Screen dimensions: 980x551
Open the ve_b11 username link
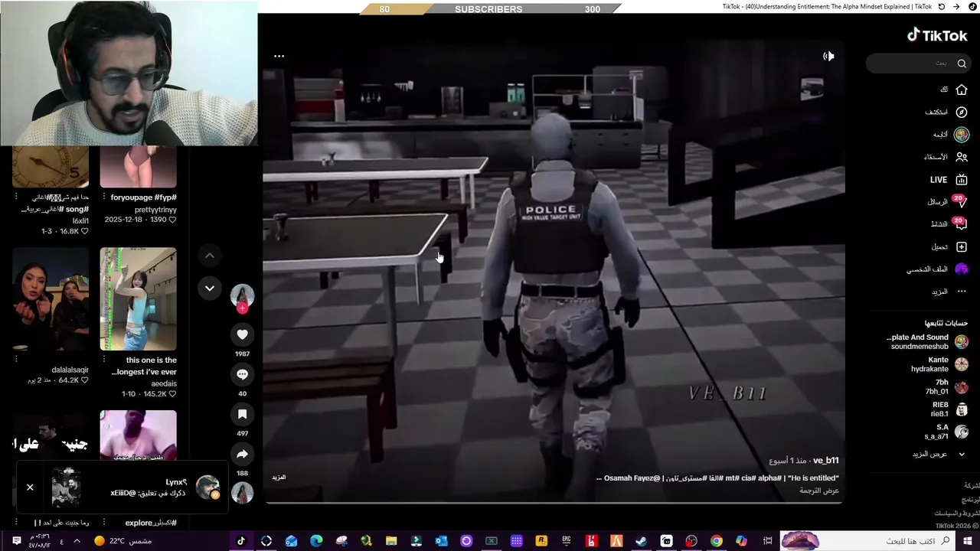pyautogui.click(x=826, y=460)
